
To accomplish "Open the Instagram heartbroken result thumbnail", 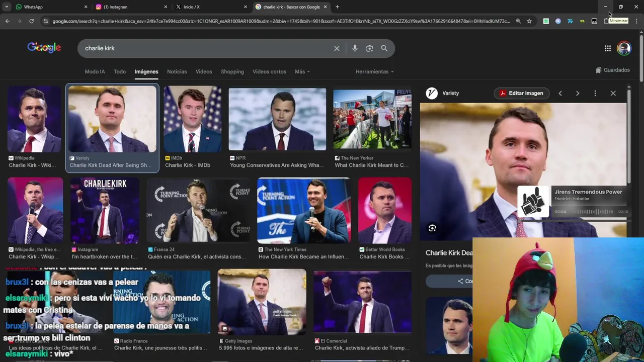I will [105, 211].
